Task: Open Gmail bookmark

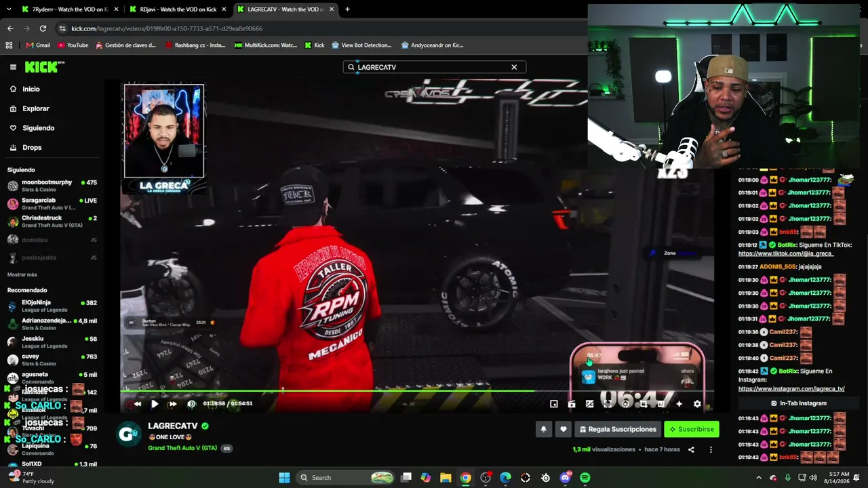Action: pyautogui.click(x=38, y=45)
